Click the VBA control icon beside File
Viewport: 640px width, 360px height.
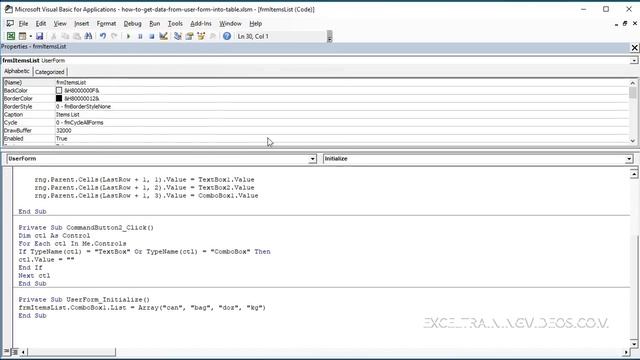coord(10,24)
